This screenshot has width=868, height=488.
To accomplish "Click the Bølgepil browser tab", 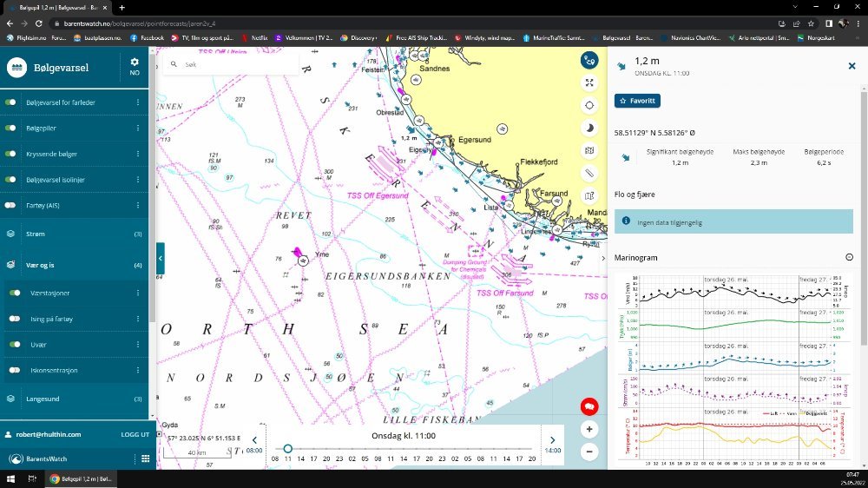I will [x=57, y=8].
